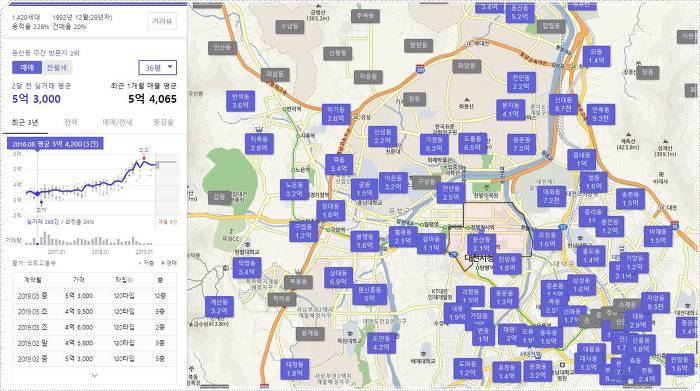The width and height of the screenshot is (700, 391).
Task: Select the 매매 sale toggle
Action: click(x=27, y=67)
